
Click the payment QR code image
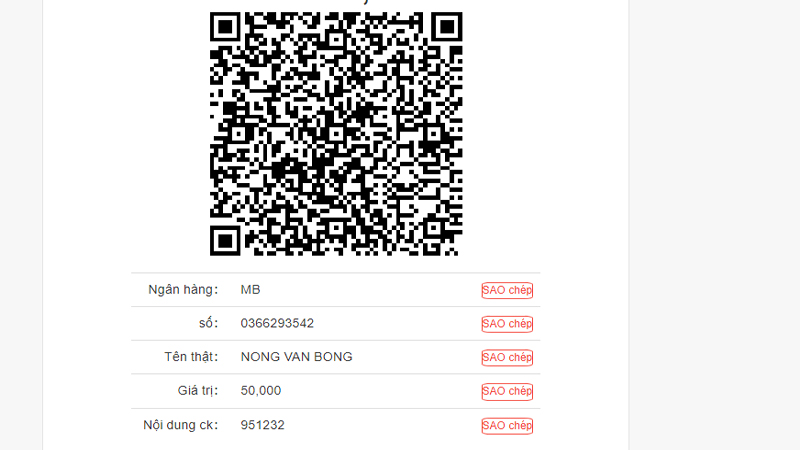pos(336,134)
